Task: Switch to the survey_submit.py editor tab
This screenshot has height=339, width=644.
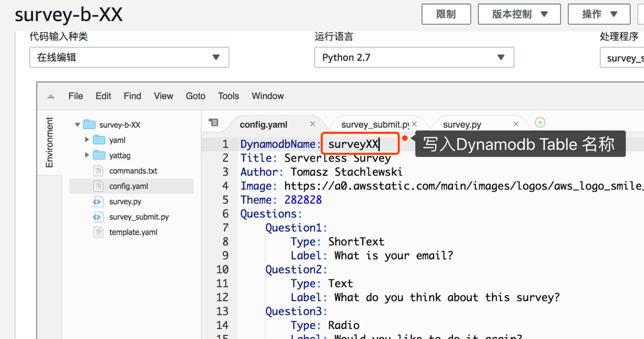Action: pyautogui.click(x=375, y=124)
